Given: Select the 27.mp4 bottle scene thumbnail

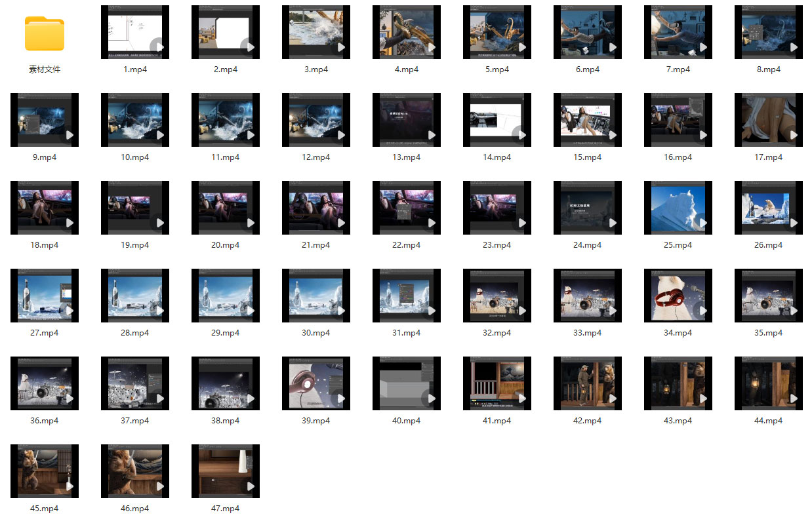Looking at the screenshot, I should [45, 296].
